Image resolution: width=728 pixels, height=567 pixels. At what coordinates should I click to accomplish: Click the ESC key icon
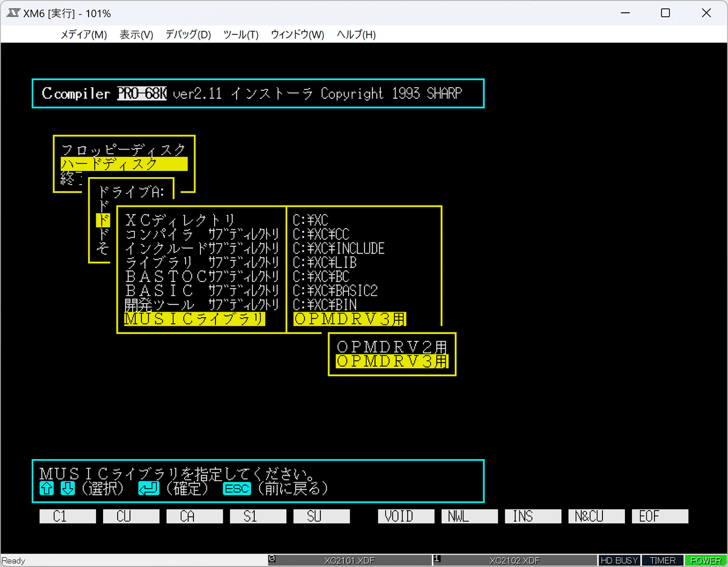pos(237,488)
